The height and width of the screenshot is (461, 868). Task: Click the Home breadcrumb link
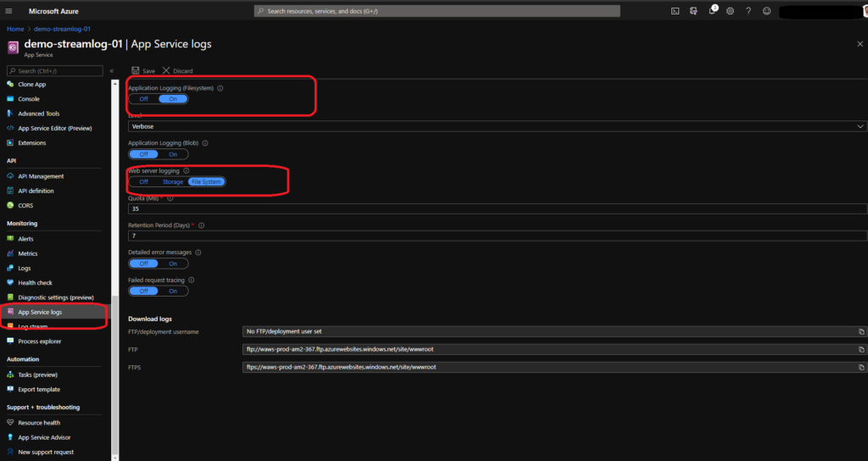pyautogui.click(x=15, y=29)
